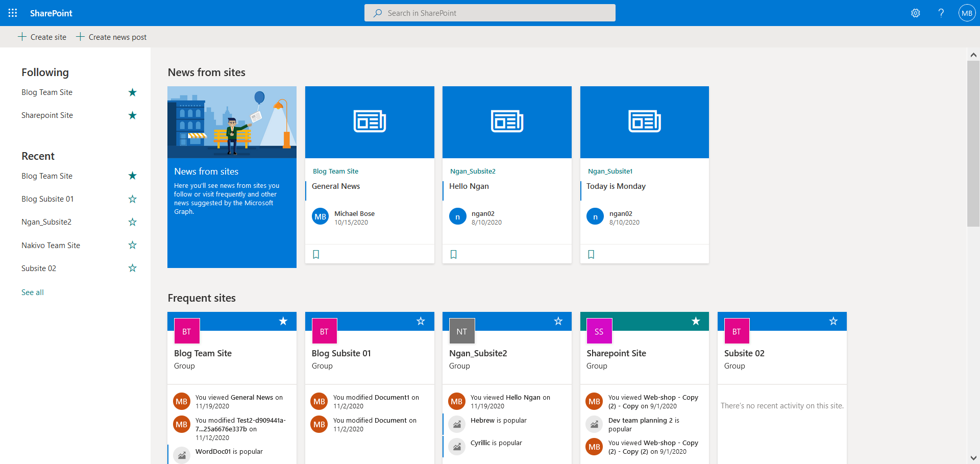This screenshot has width=980, height=464.
Task: Click the search magnifier icon
Action: [378, 13]
